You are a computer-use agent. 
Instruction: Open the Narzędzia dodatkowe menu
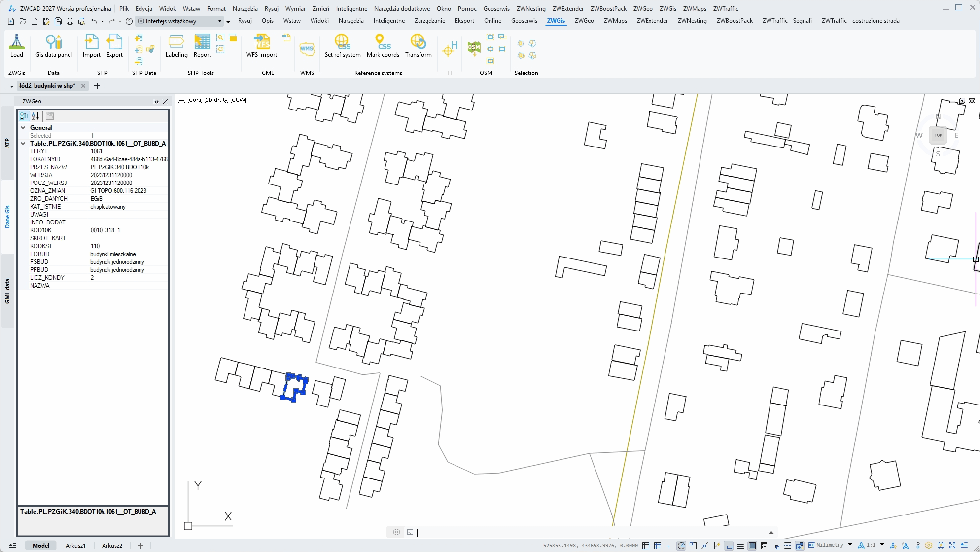click(402, 8)
